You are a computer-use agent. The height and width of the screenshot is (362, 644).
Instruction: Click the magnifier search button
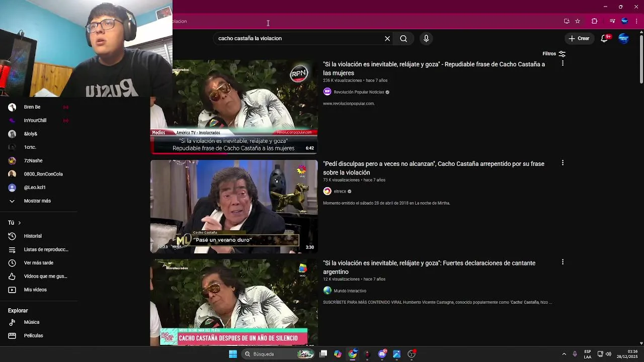[404, 38]
